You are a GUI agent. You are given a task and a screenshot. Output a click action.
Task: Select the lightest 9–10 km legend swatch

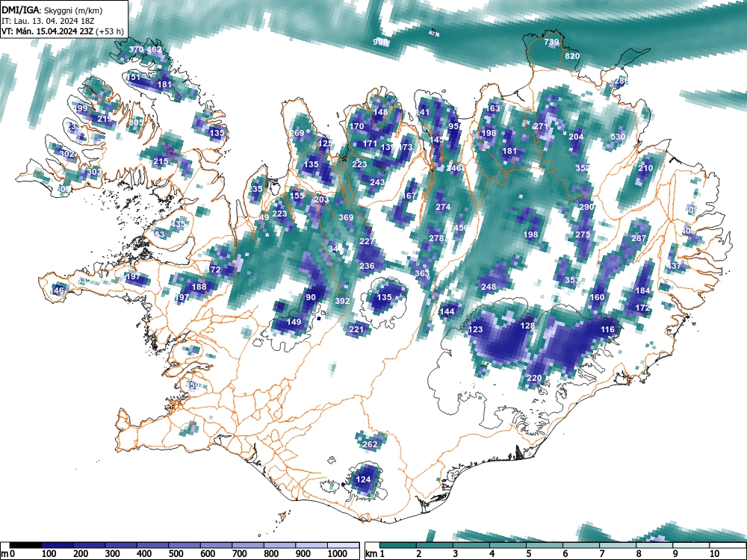coord(691,545)
